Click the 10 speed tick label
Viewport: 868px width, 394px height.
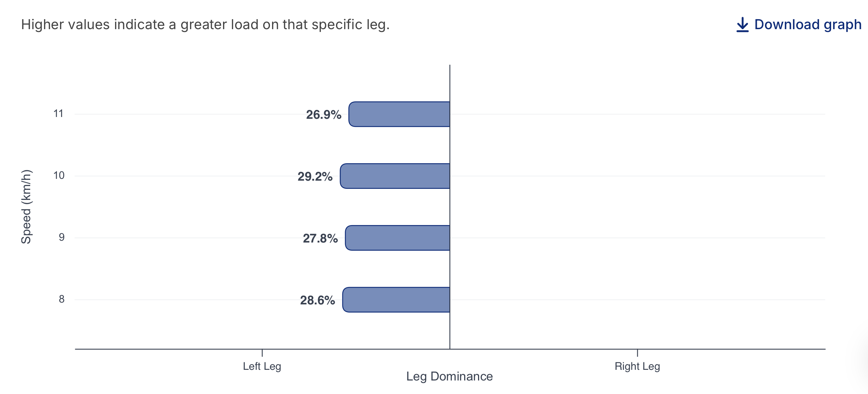click(59, 175)
